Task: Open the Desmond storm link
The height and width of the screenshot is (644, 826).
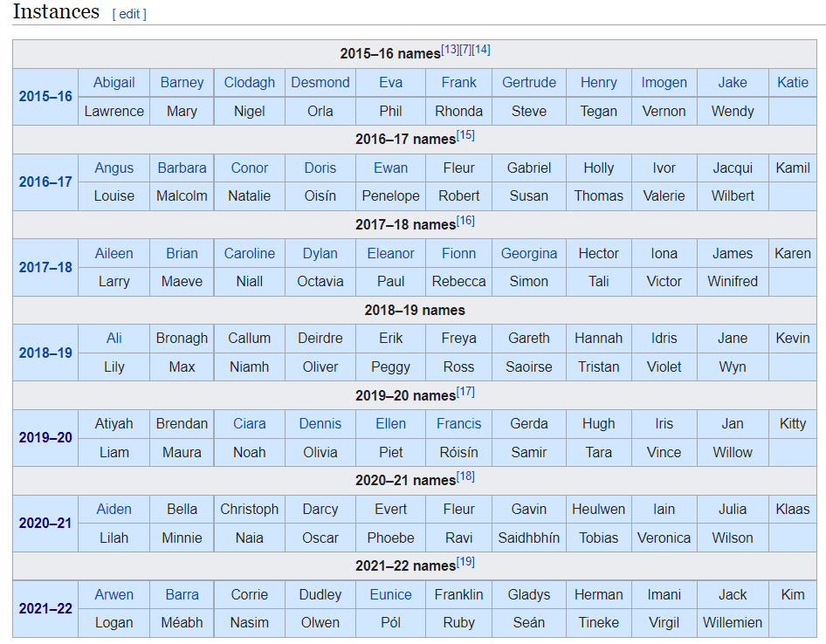Action: (x=320, y=83)
